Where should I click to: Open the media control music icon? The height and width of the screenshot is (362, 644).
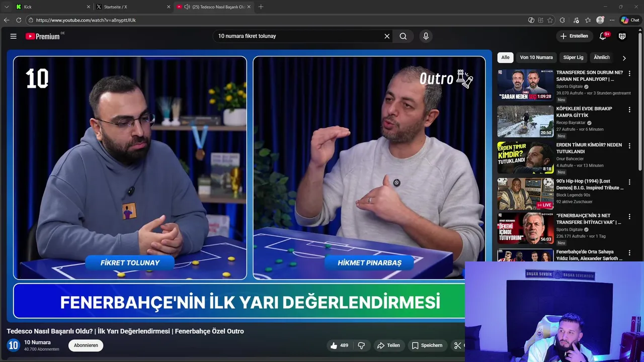coord(576,20)
